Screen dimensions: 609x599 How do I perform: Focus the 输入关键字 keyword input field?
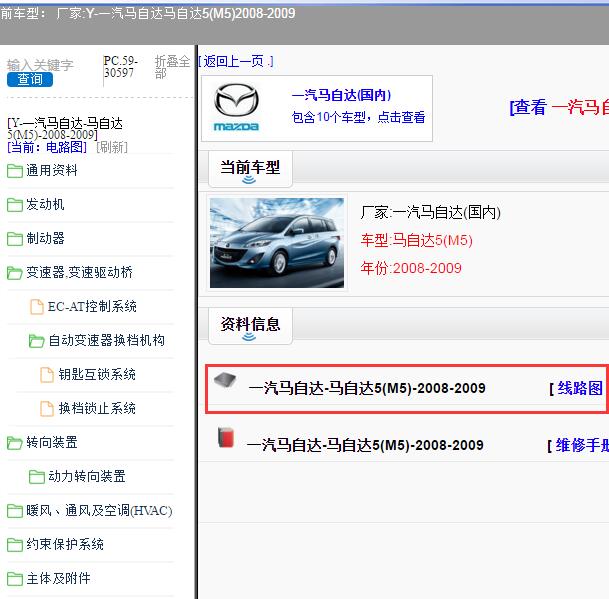click(x=40, y=65)
